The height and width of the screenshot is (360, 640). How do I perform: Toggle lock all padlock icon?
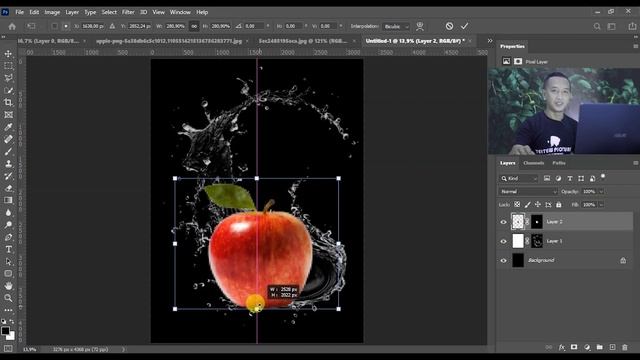(559, 204)
